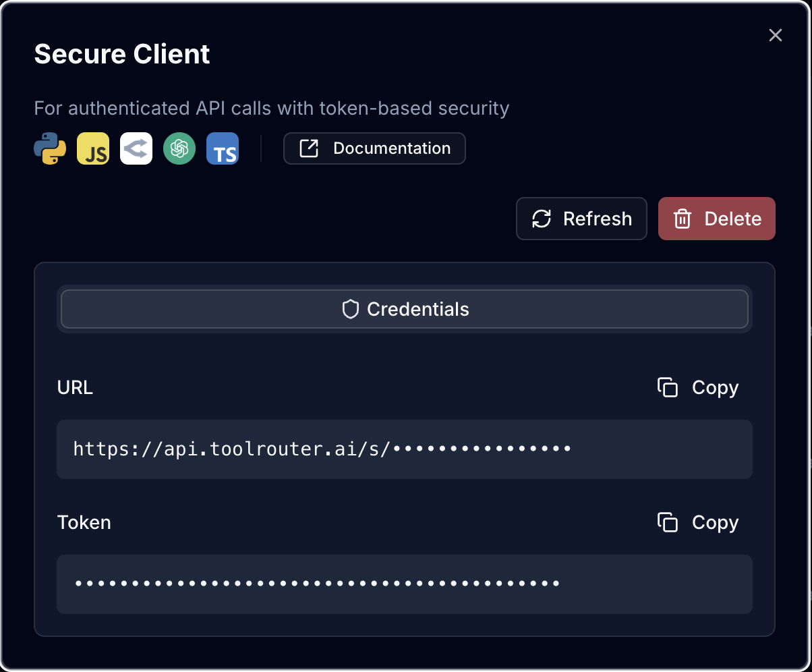Viewport: 812px width, 672px height.
Task: Delete the Secure Client
Action: click(x=716, y=219)
